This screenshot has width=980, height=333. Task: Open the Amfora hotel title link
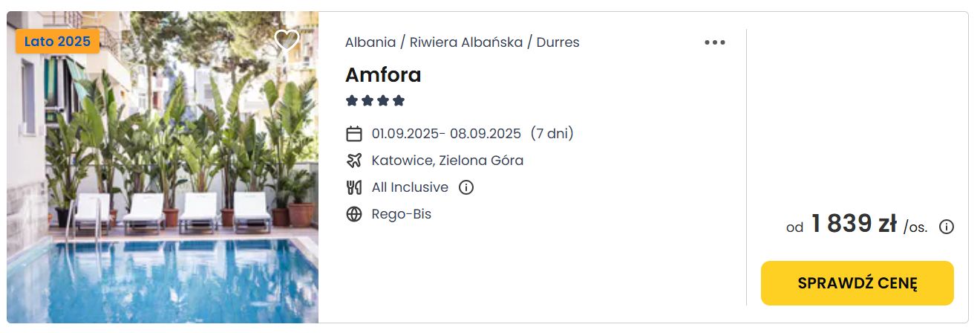[x=383, y=74]
